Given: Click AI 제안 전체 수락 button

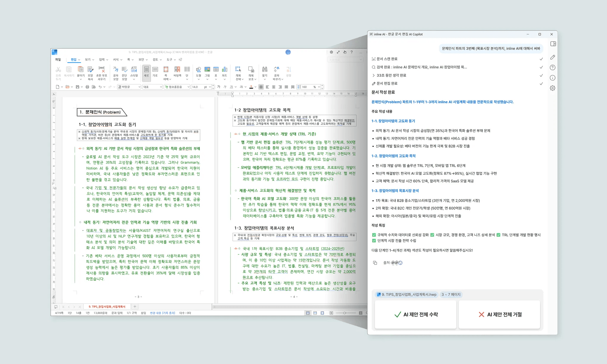Looking at the screenshot, I should point(416,315).
